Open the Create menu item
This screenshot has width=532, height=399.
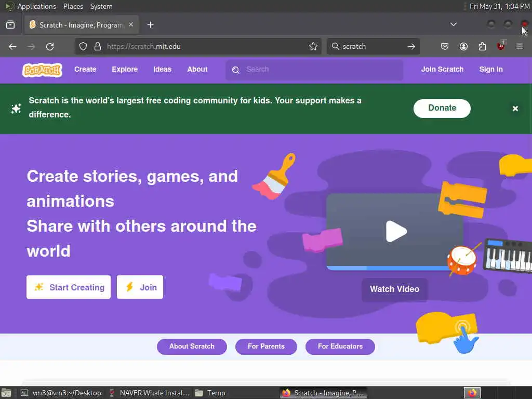(x=85, y=69)
